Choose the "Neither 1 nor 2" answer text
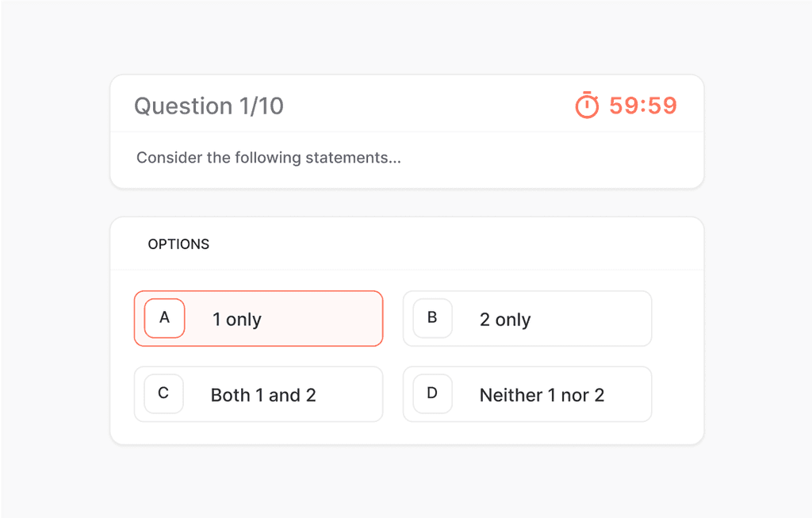The image size is (812, 518). coord(542,395)
